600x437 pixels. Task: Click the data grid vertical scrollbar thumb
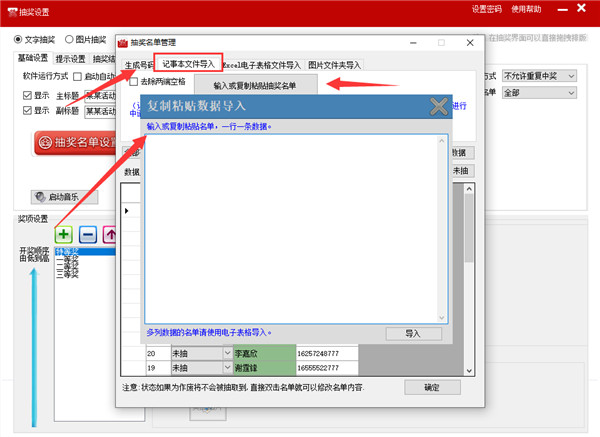tap(469, 228)
